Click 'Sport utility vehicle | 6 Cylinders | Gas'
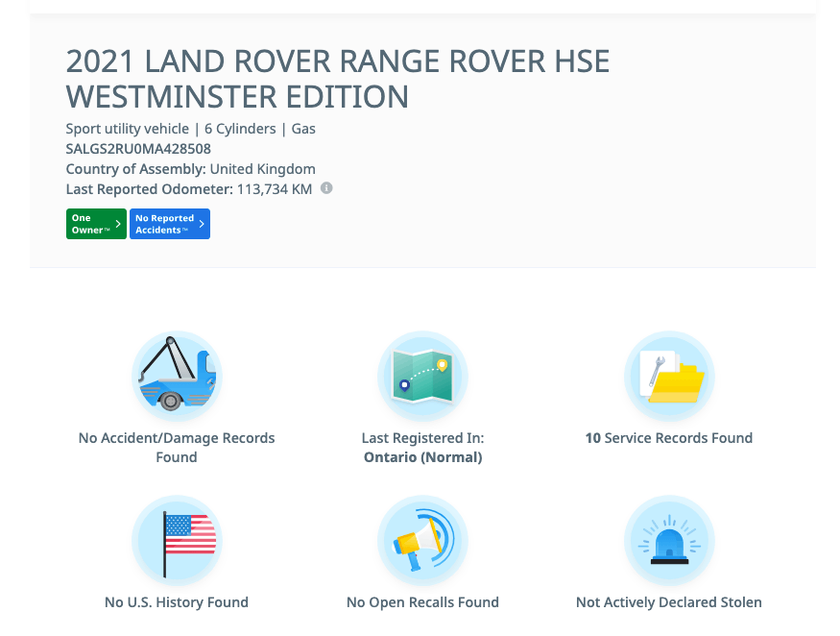 click(x=191, y=129)
